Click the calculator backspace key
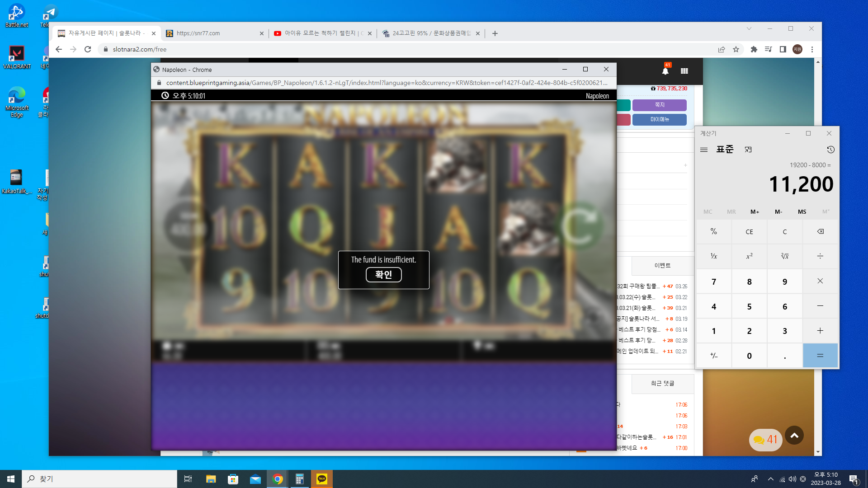Screen dimensions: 868x488 820,232
